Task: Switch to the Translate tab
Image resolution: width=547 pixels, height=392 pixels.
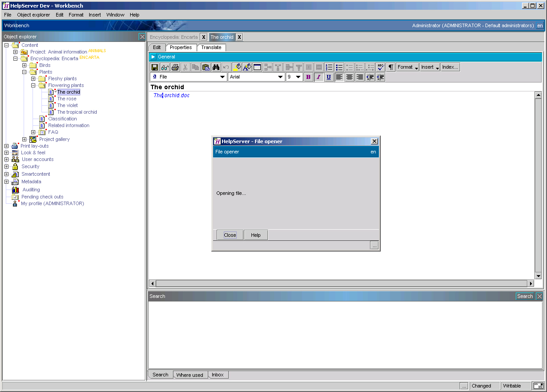Action: (x=211, y=47)
